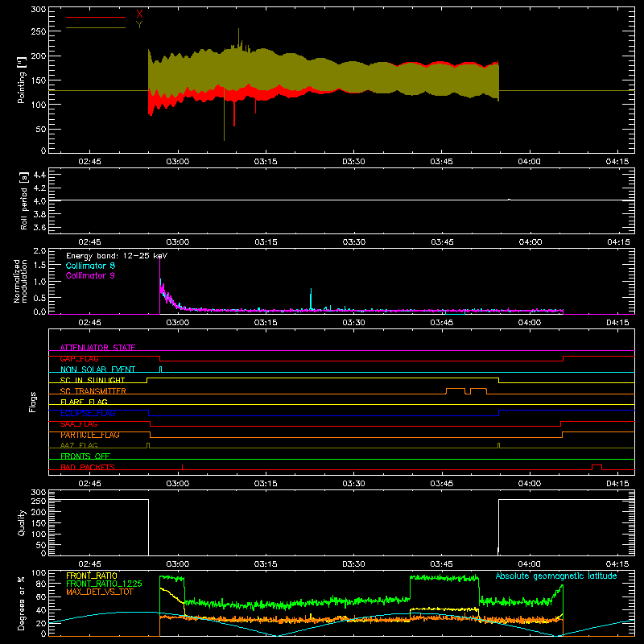Click the 'Absolute geomagnetic latitude' label
Screen dimensions: 644x644
pyautogui.click(x=556, y=576)
